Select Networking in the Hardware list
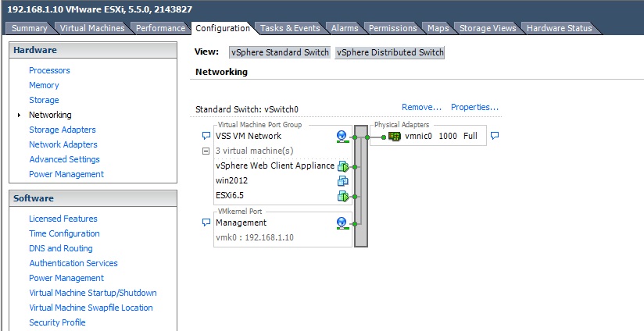The width and height of the screenshot is (644, 331). [x=50, y=115]
